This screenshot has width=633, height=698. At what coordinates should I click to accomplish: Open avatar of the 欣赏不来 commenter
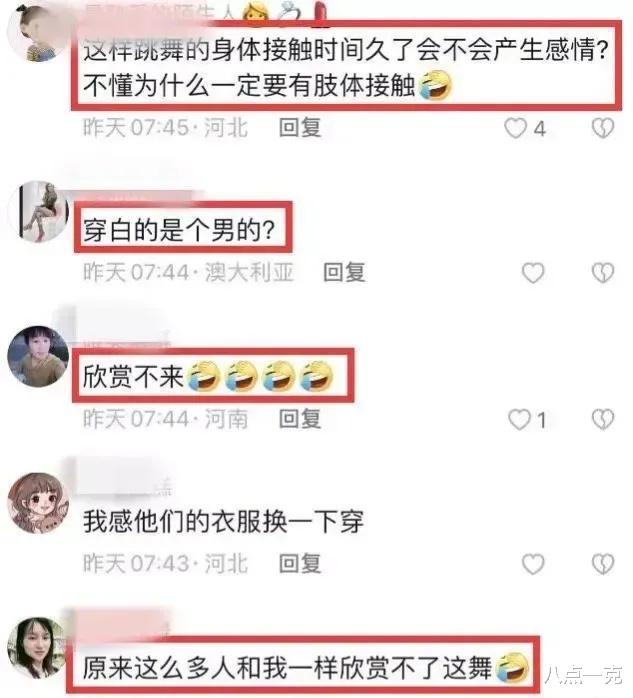[x=38, y=356]
